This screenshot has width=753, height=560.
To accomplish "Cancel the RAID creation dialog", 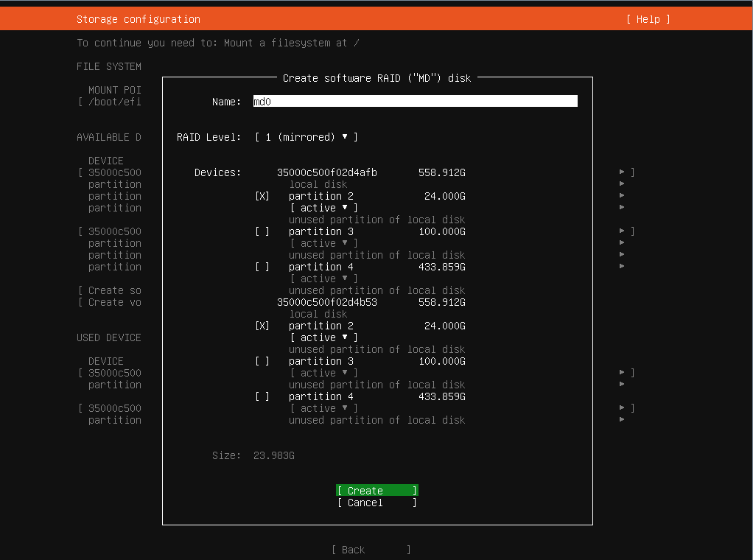I will (376, 503).
